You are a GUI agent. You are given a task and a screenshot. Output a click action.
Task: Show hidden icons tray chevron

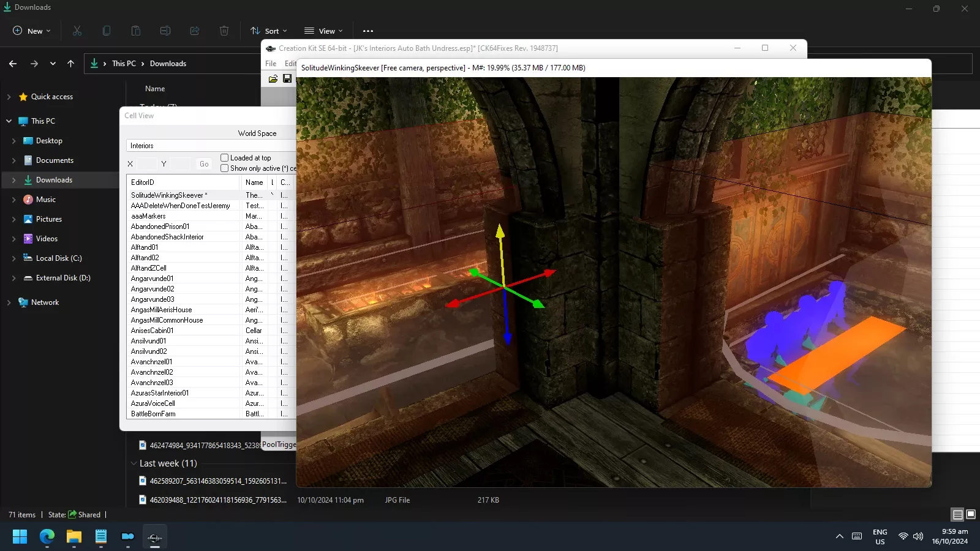coord(839,536)
